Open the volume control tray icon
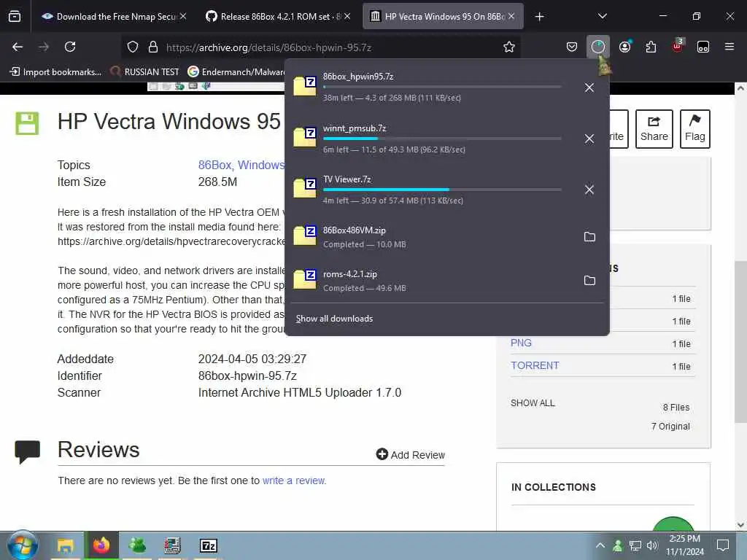The width and height of the screenshot is (747, 560). pyautogui.click(x=653, y=545)
